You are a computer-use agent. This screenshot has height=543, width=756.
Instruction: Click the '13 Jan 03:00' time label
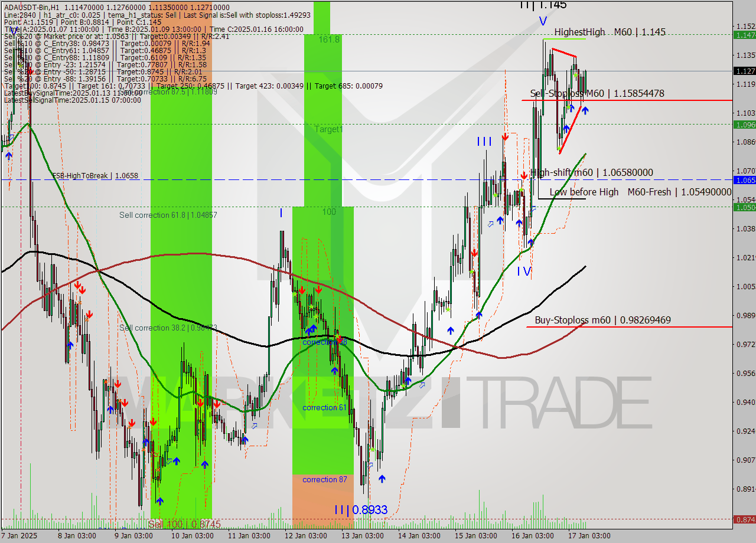click(x=362, y=536)
